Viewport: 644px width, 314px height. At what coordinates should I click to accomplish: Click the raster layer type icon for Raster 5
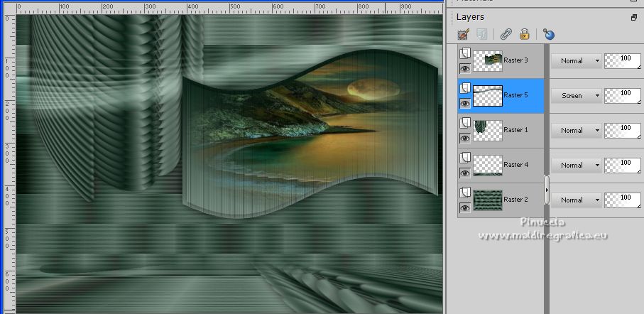(x=465, y=88)
